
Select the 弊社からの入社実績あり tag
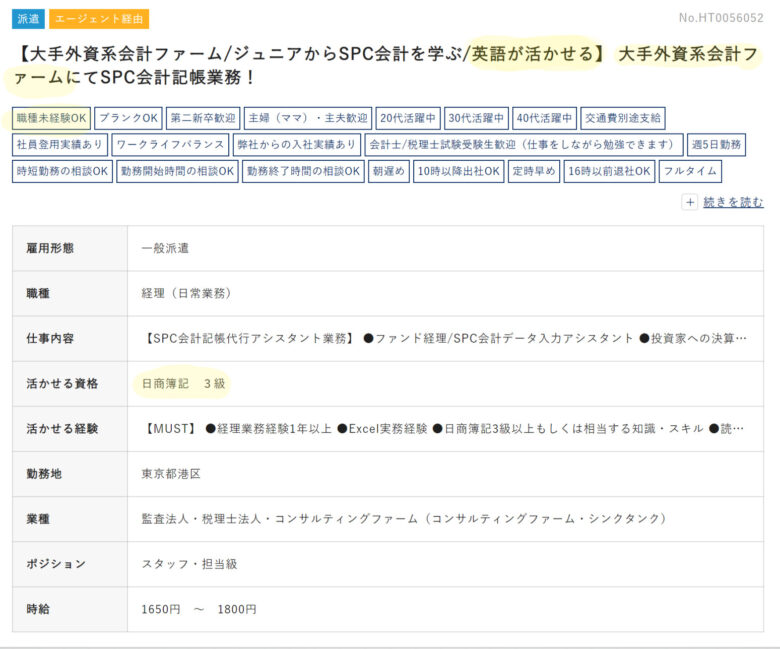point(297,145)
